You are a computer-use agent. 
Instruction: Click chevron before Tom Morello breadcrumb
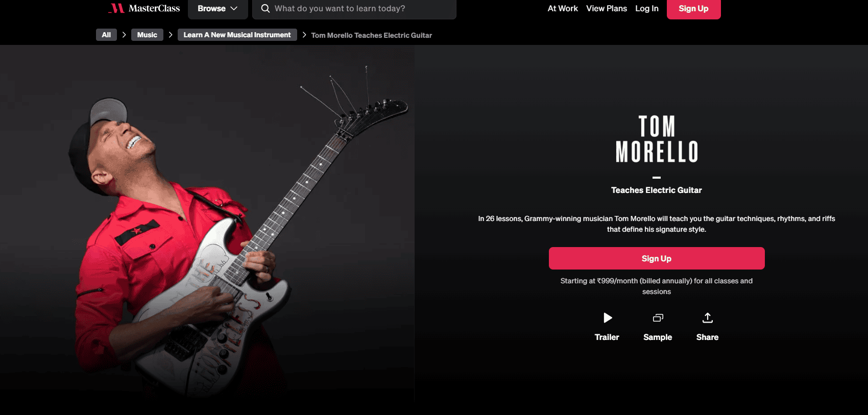click(x=304, y=35)
